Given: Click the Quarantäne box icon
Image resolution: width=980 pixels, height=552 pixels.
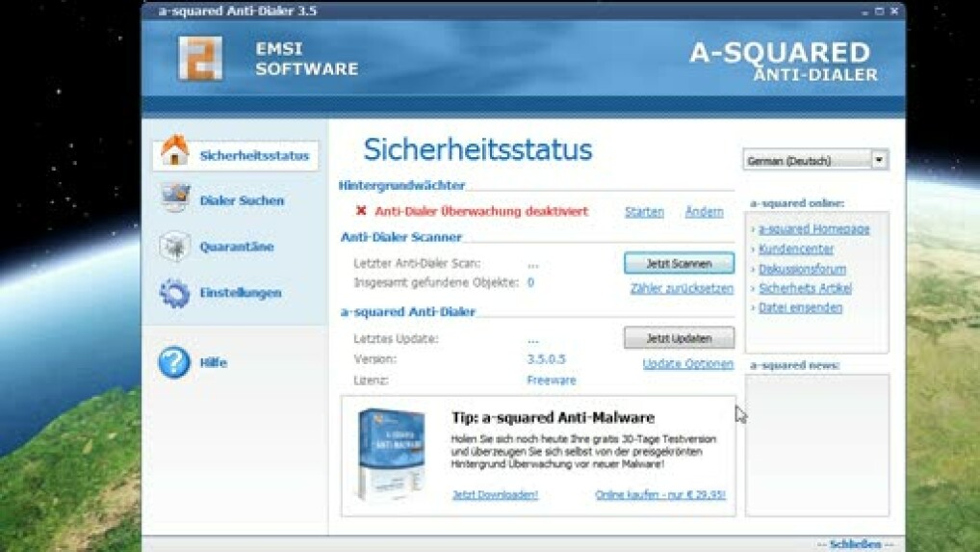Looking at the screenshot, I should (174, 246).
